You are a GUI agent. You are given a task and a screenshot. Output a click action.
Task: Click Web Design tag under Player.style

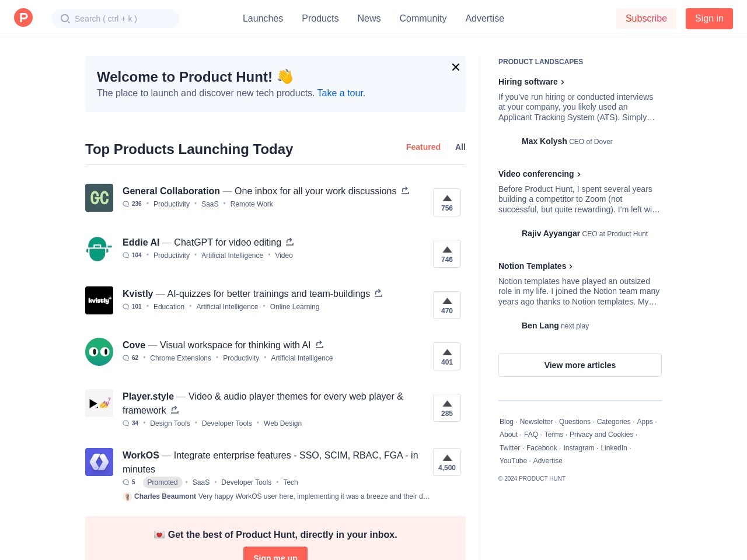pos(282,423)
